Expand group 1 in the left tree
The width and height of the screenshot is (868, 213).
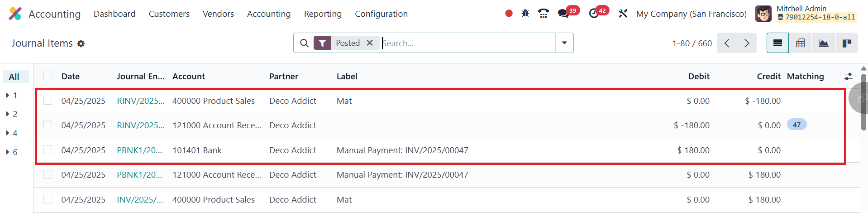coord(8,96)
